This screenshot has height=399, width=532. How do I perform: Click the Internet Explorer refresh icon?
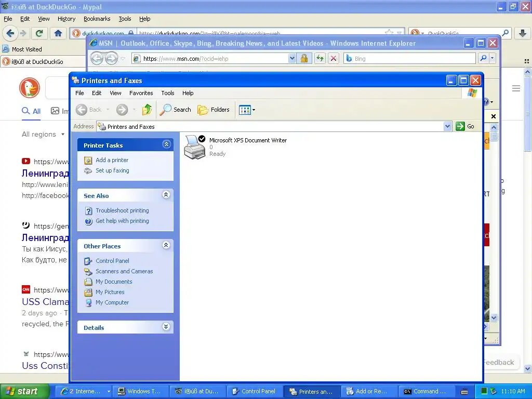(320, 58)
